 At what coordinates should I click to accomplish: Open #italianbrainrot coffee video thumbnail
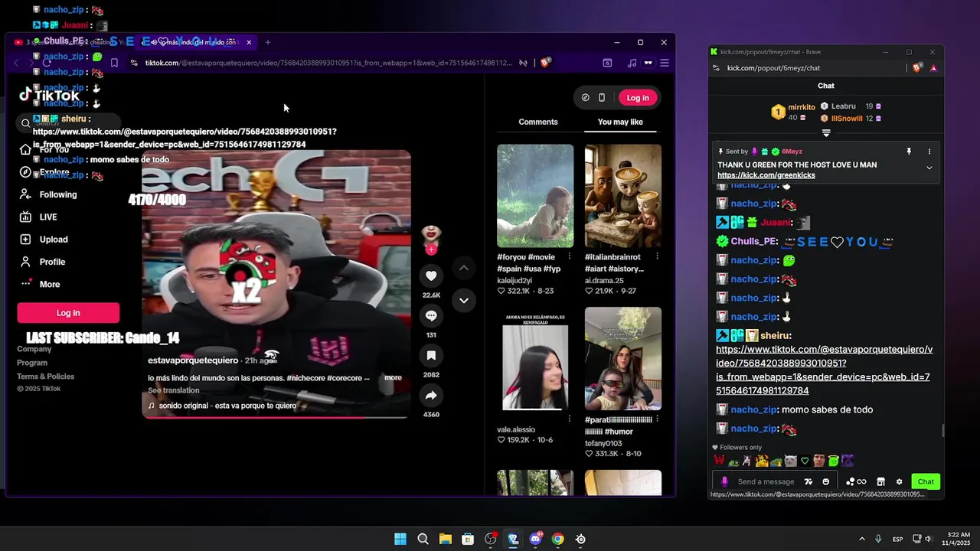point(623,196)
